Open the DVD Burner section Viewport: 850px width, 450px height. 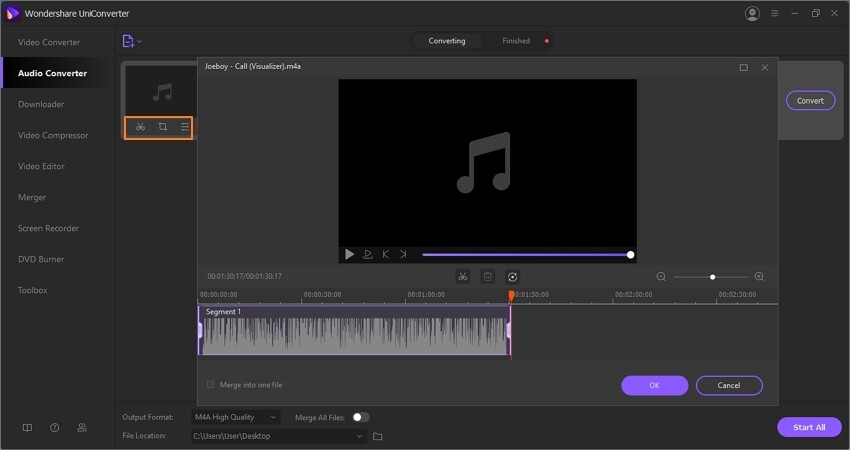41,259
